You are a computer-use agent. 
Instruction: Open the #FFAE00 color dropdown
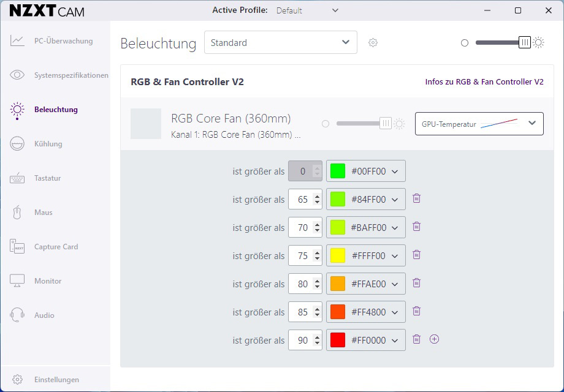(366, 284)
